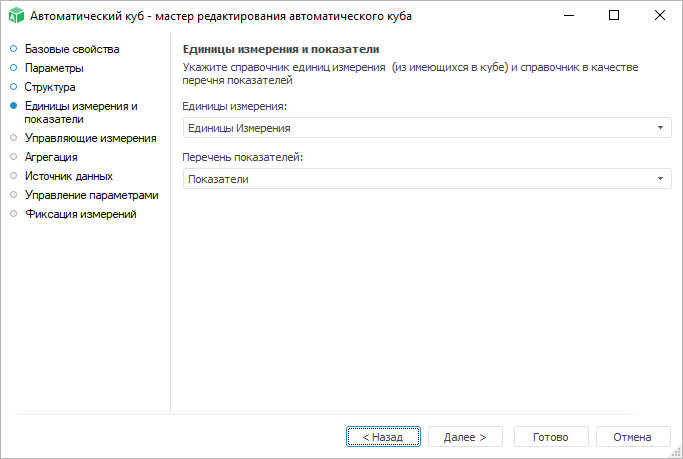Expand the Единицы измерения dropdown arrow
Viewport: 683px width, 459px height.
coord(661,128)
